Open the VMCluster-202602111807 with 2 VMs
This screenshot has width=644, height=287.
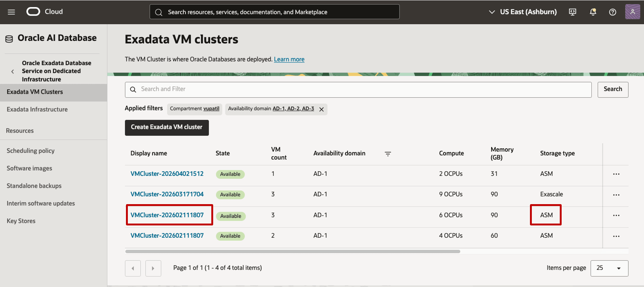tap(167, 236)
